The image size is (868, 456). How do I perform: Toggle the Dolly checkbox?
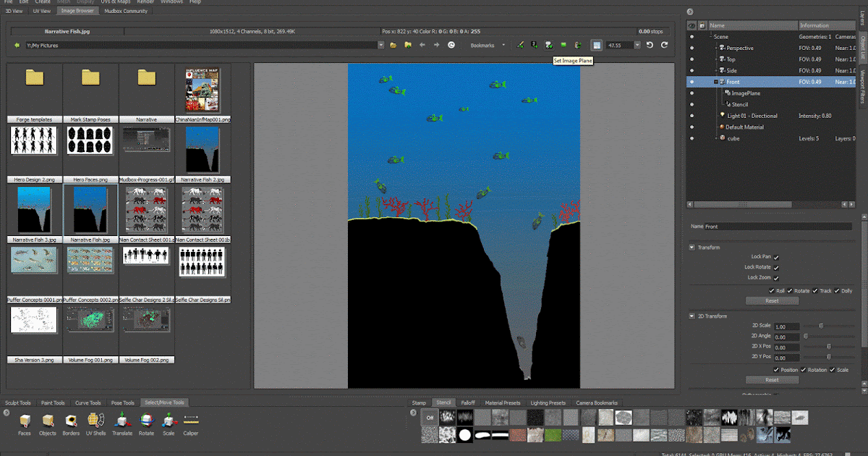tap(838, 290)
